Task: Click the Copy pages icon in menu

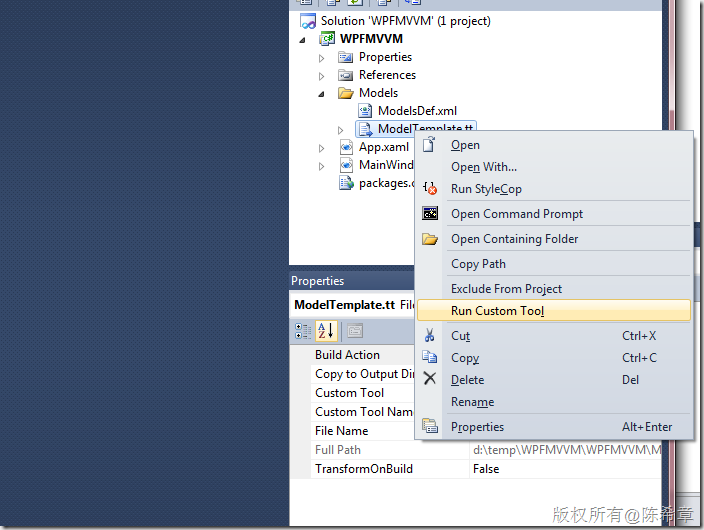Action: tap(430, 357)
